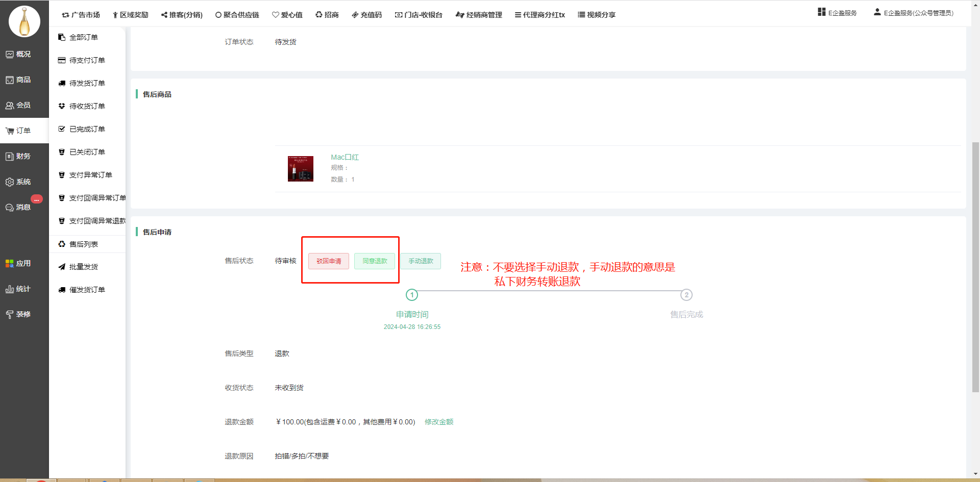Open the 统计 statistics section
This screenshot has width=980, height=482.
18,289
